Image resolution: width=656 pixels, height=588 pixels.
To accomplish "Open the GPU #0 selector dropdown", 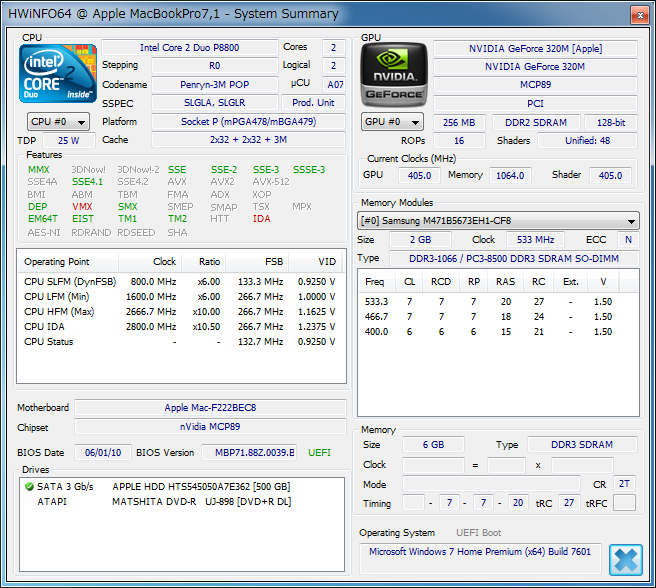I will tap(392, 122).
